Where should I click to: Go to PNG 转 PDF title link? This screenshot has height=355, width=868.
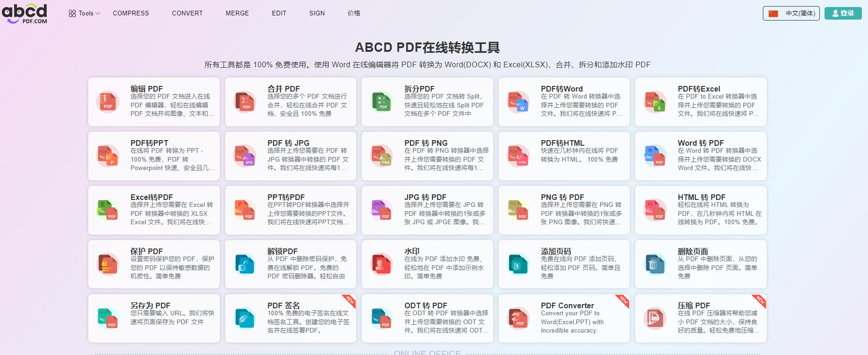pos(563,197)
